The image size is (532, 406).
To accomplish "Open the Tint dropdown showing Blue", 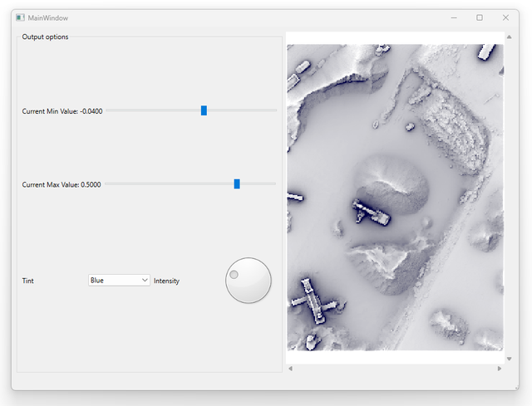I will point(119,281).
